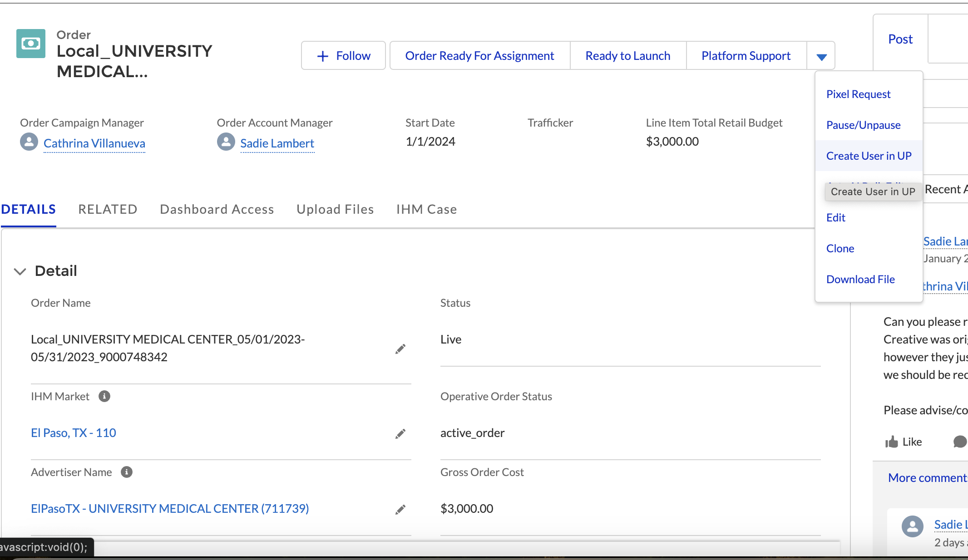Click the edit pencil icon next to Order Name
Image resolution: width=968 pixels, height=560 pixels.
(x=400, y=349)
